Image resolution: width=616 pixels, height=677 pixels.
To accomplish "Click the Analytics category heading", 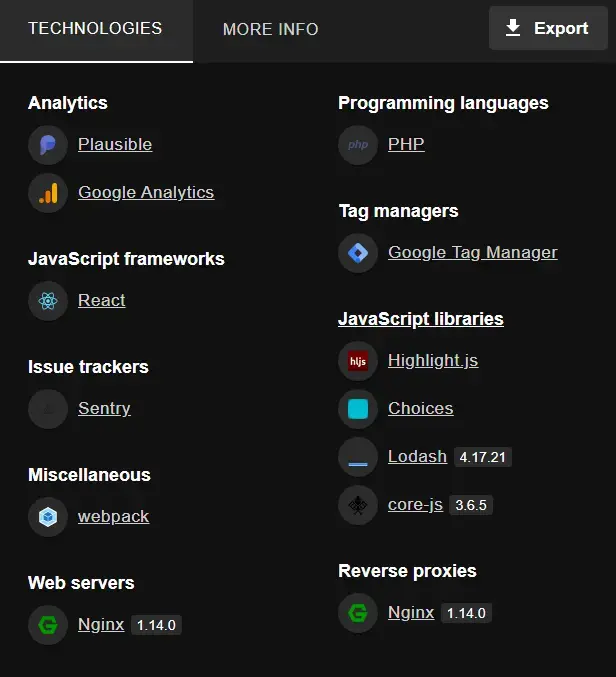I will 68,103.
